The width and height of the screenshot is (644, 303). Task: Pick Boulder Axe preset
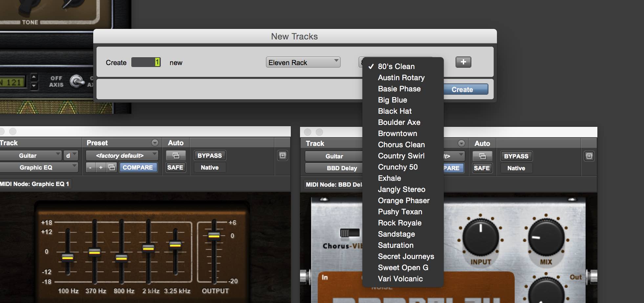(403, 122)
